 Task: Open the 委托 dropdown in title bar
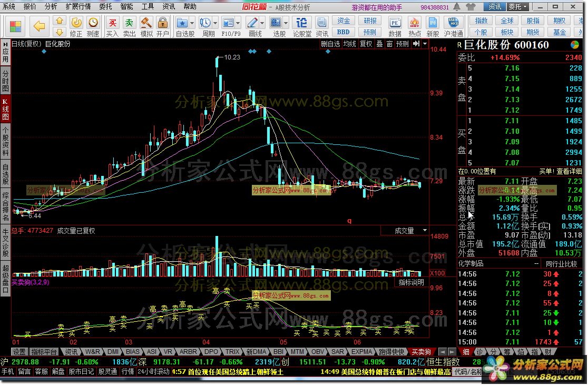[x=517, y=7]
